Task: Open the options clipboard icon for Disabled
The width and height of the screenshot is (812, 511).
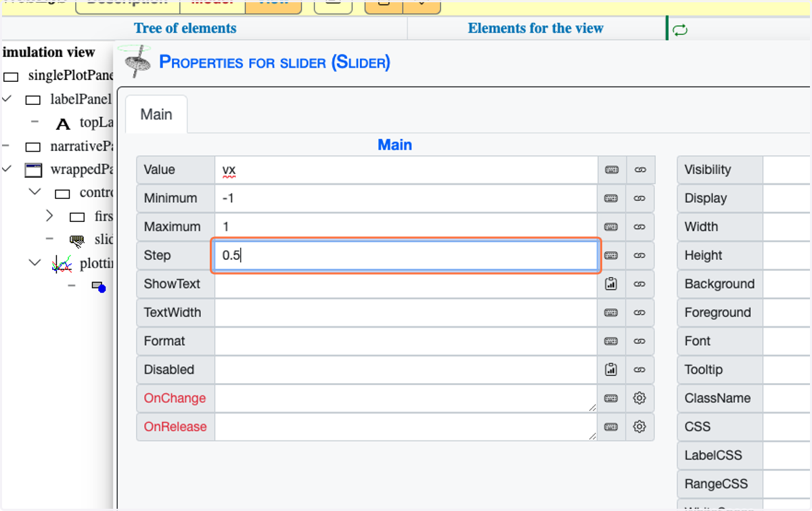Action: pos(612,370)
